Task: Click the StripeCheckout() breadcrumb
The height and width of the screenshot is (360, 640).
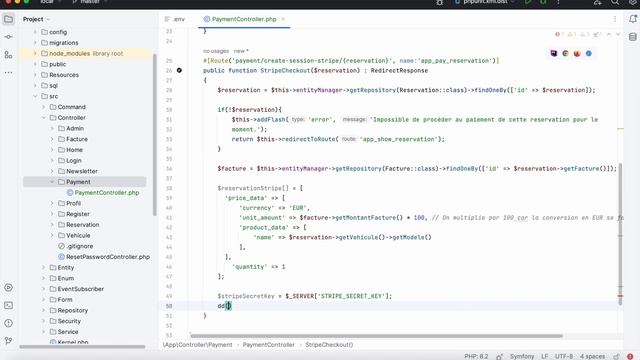Action: point(329,345)
